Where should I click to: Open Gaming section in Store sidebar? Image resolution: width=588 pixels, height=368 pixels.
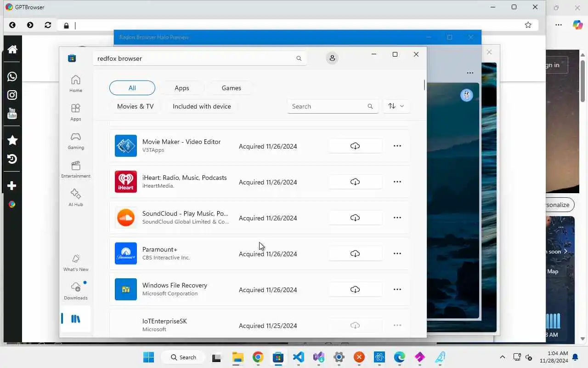76,141
